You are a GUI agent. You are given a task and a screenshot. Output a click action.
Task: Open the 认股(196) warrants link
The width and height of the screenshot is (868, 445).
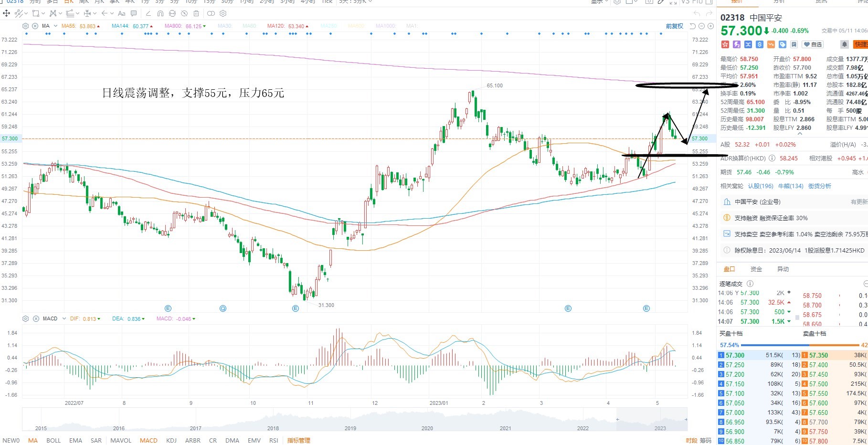[761, 186]
